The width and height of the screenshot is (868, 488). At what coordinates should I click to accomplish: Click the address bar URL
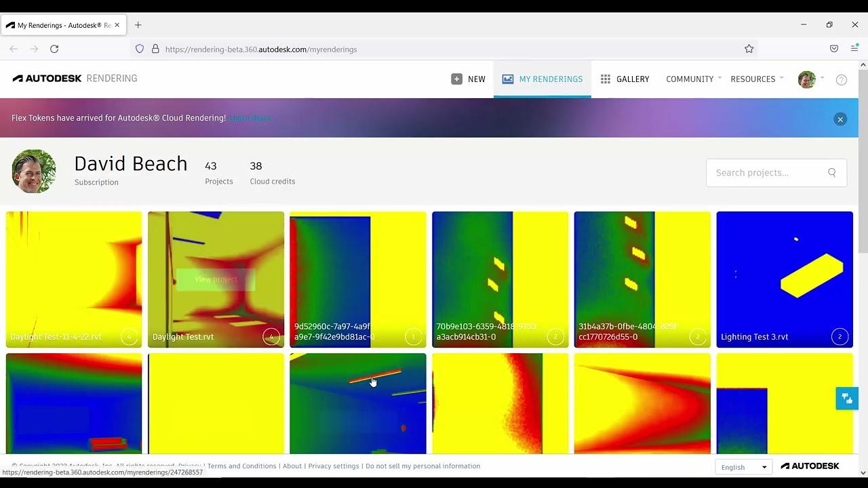pyautogui.click(x=261, y=49)
